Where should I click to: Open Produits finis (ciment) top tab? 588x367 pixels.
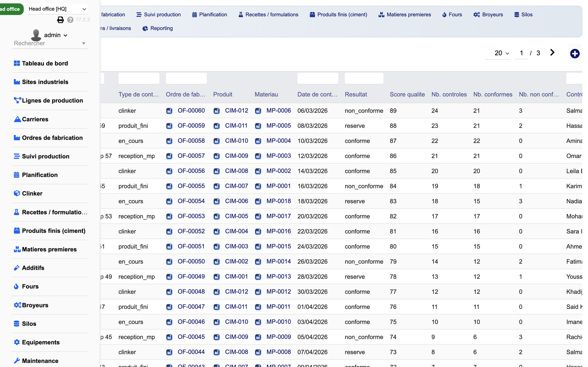338,14
